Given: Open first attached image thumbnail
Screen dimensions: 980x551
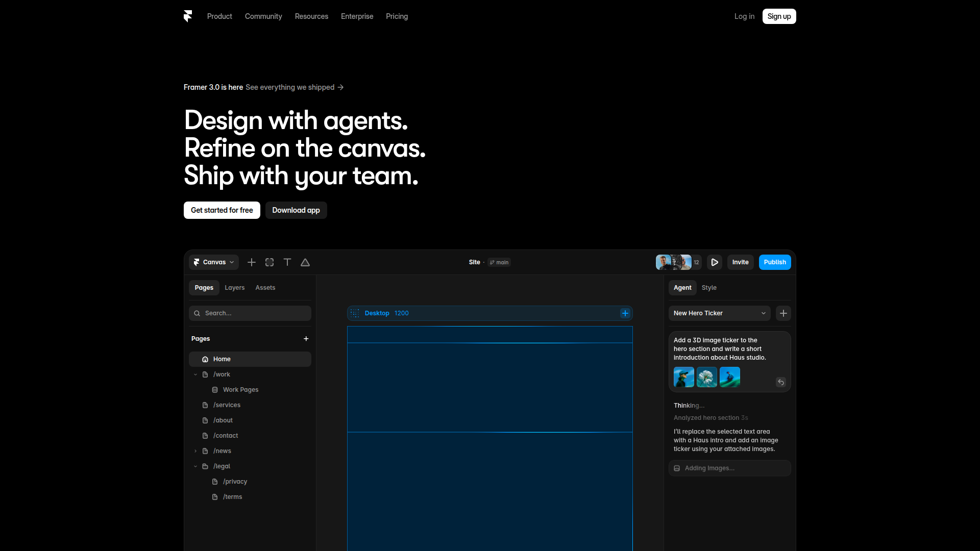Looking at the screenshot, I should point(684,377).
